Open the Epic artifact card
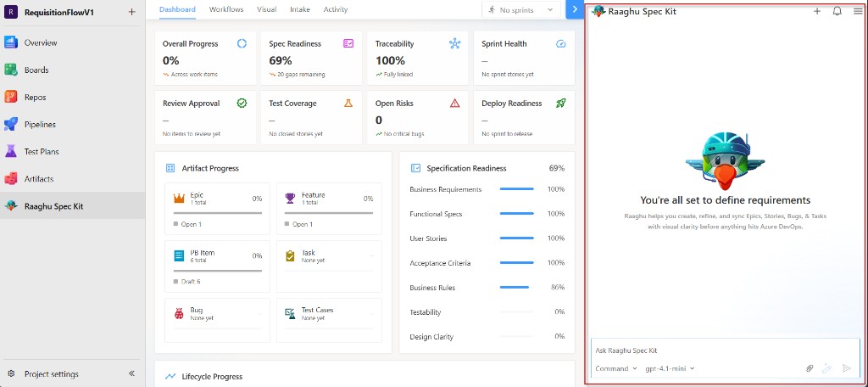 click(218, 209)
